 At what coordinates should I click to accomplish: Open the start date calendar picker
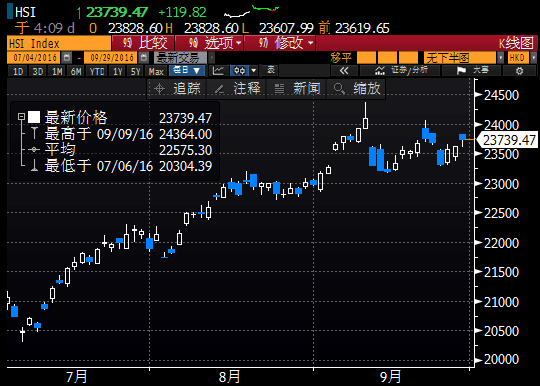(x=67, y=58)
